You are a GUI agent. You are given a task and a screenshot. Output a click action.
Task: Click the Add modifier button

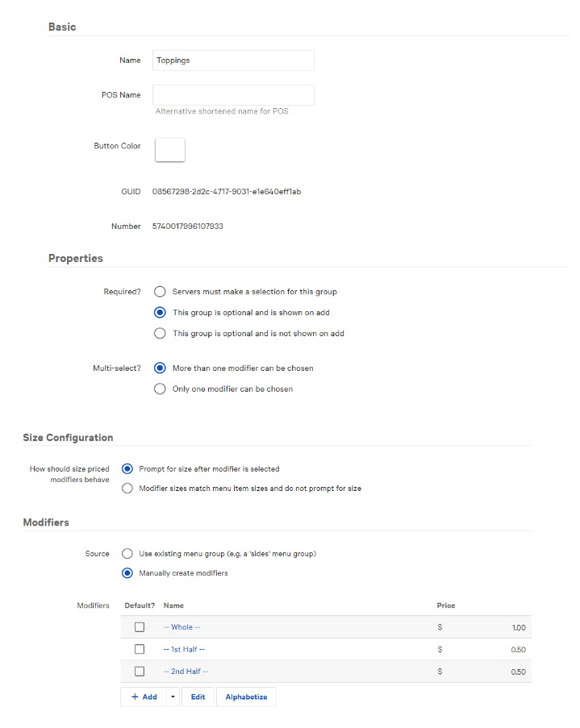[x=144, y=697]
